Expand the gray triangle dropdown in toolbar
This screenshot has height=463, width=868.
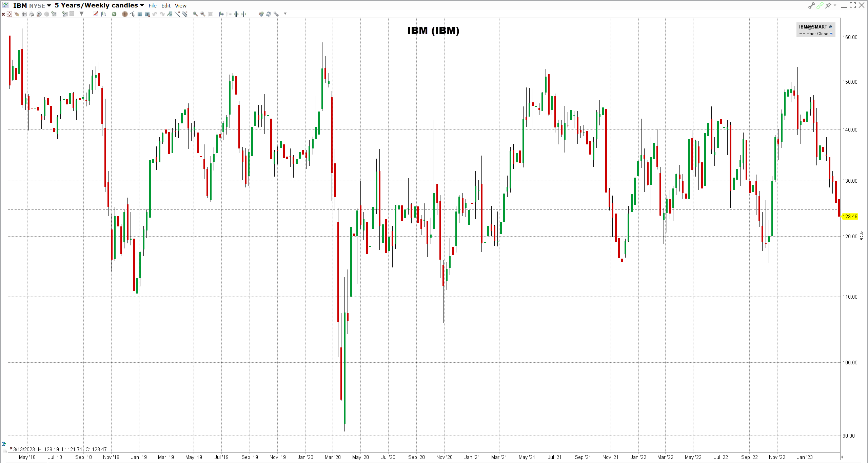coord(81,14)
